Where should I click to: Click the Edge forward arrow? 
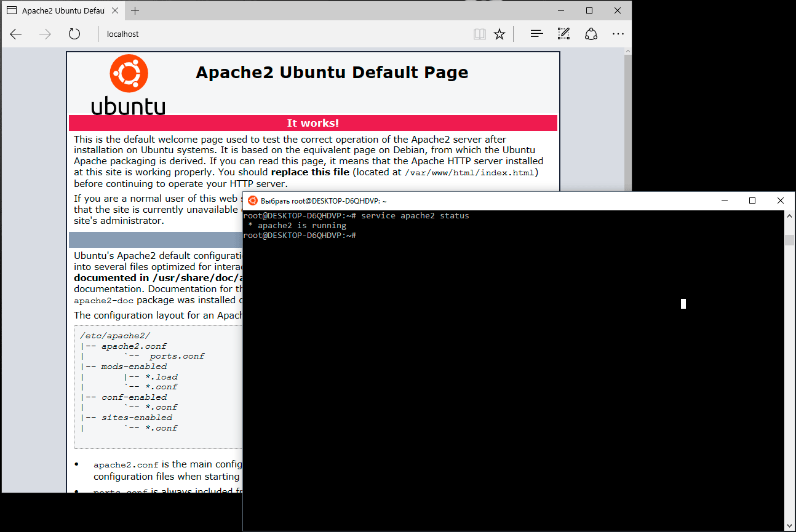click(x=45, y=34)
